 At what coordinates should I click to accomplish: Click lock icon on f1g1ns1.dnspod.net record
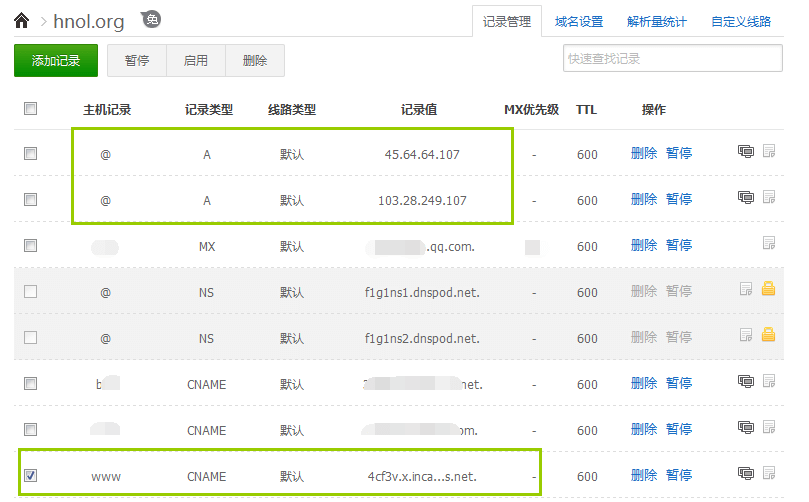click(768, 288)
